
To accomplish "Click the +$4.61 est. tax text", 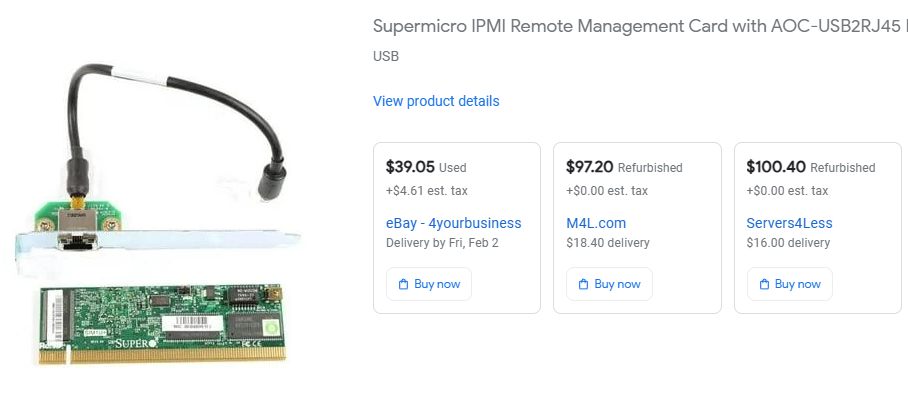I will 427,191.
